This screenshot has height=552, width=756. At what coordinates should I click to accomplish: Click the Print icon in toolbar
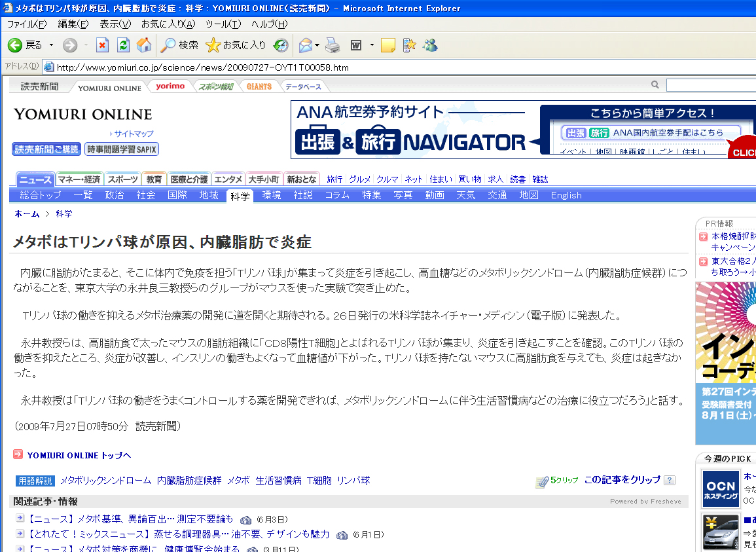click(x=333, y=45)
